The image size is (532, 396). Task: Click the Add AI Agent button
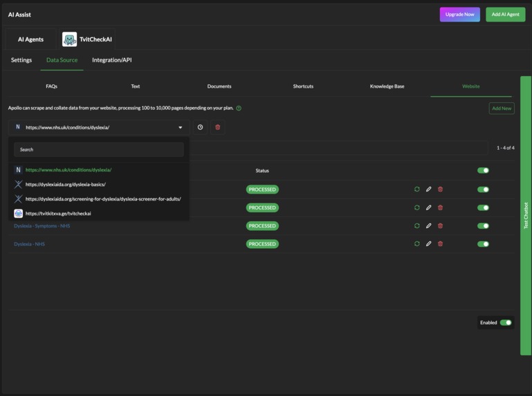click(x=505, y=15)
